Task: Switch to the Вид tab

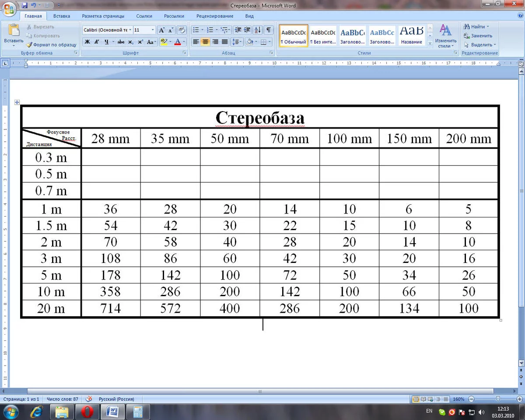Action: click(x=249, y=16)
